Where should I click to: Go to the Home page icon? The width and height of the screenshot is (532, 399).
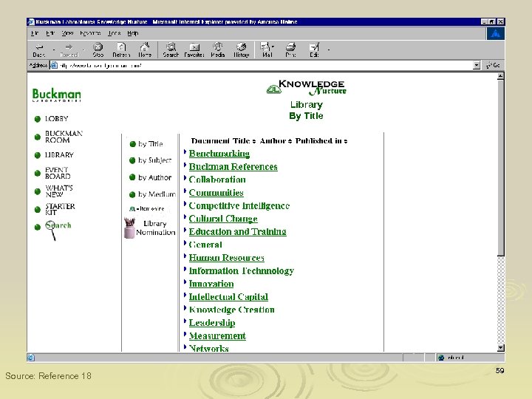(x=145, y=50)
